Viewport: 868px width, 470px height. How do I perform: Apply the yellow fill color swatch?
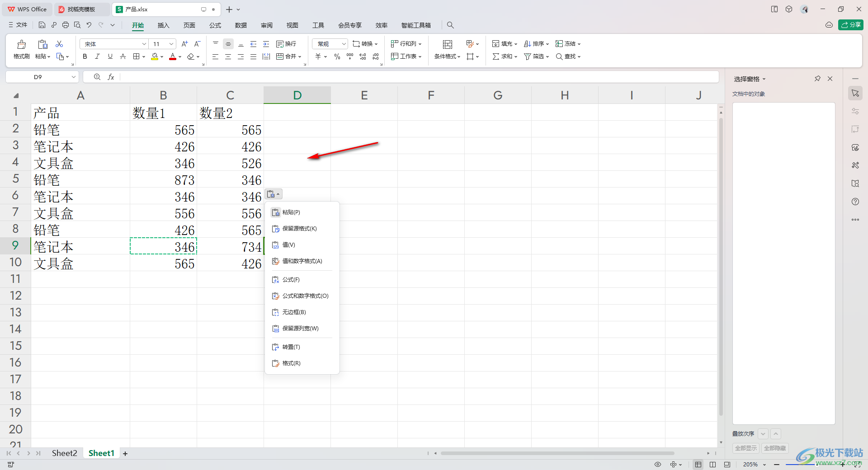click(155, 56)
